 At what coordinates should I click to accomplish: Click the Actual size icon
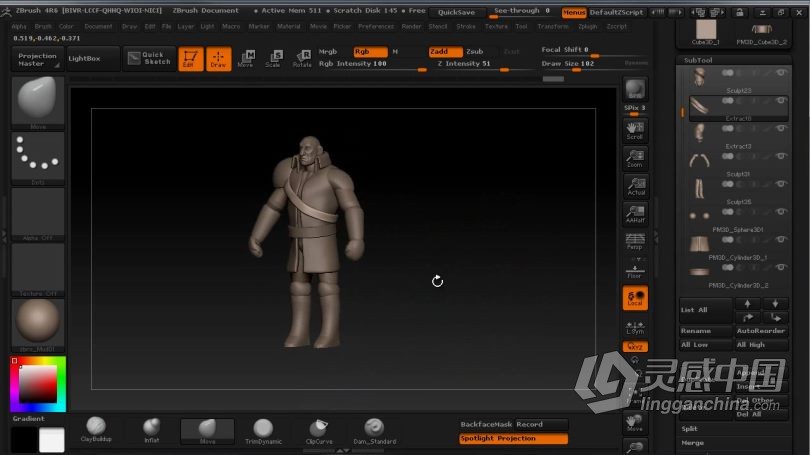pos(635,186)
